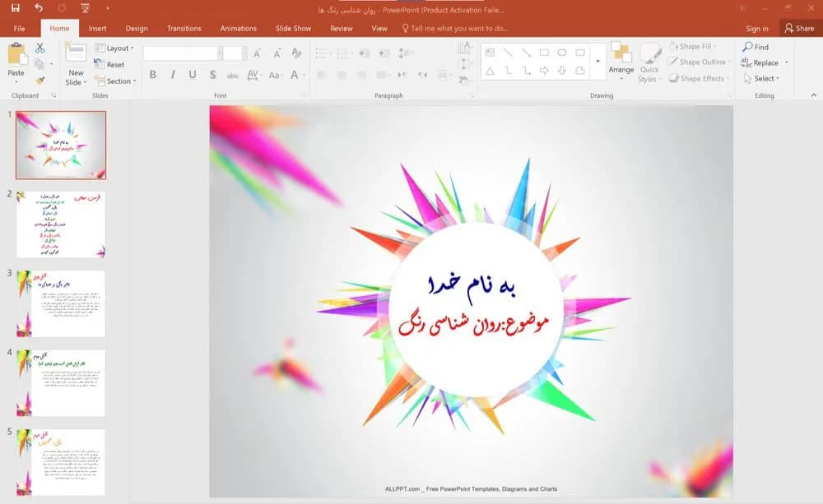Click the Paste clipboard icon

point(16,54)
